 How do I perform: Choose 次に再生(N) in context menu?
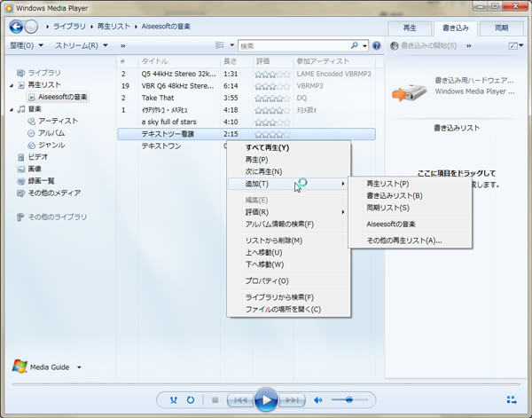[x=288, y=171]
